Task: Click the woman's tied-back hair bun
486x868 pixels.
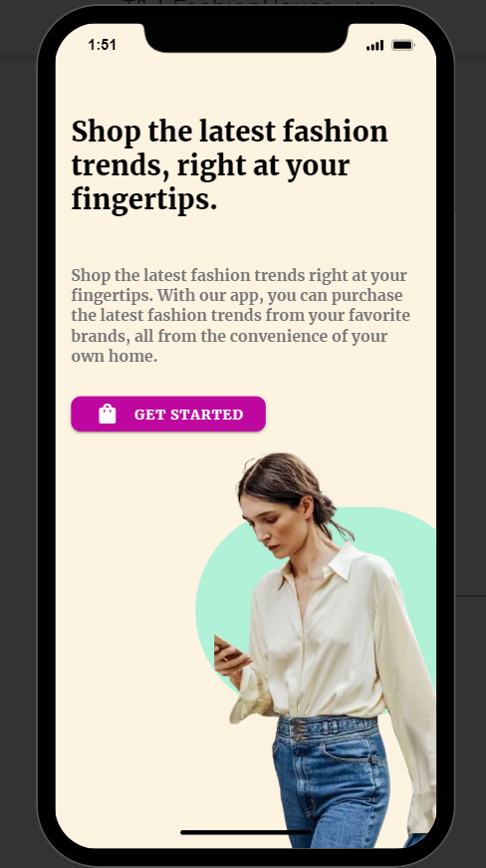Action: pos(327,506)
